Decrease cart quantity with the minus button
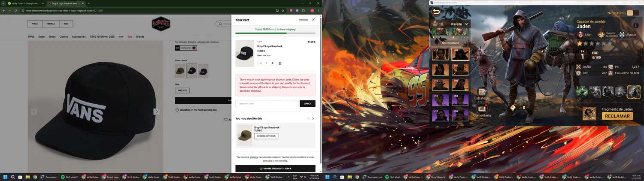This screenshot has height=181, width=644. (x=261, y=63)
